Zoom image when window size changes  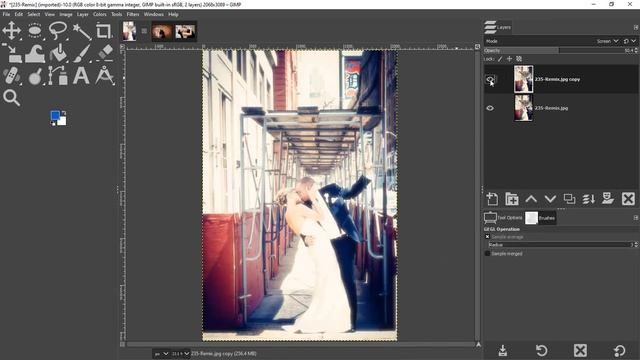[477, 47]
